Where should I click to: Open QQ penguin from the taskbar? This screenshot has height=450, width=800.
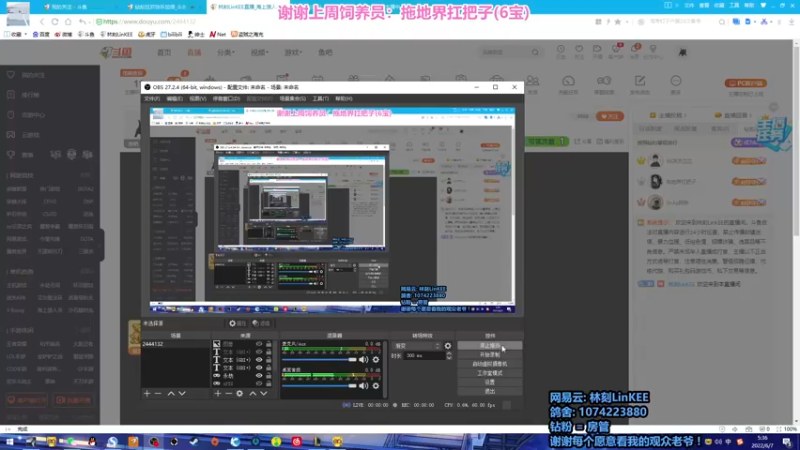92,441
